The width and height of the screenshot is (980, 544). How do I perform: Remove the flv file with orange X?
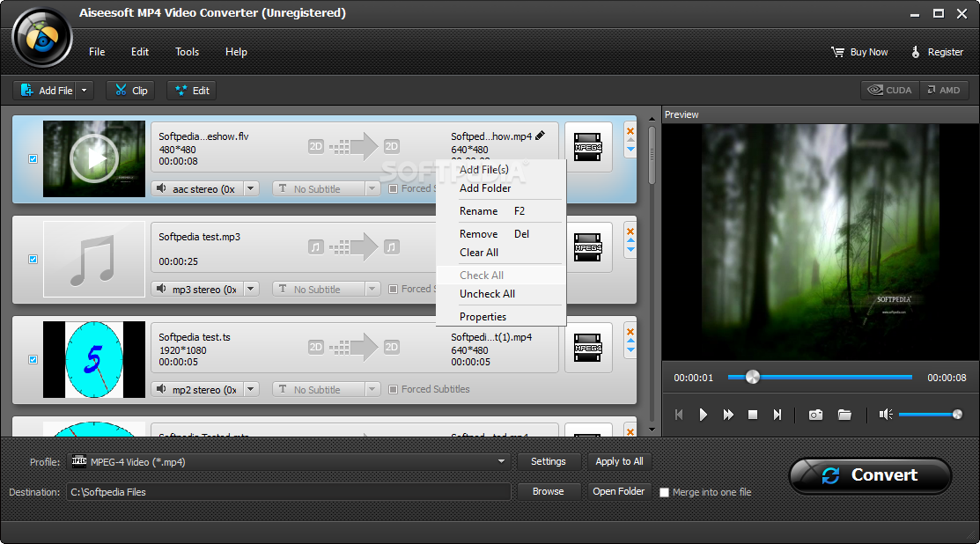pyautogui.click(x=630, y=131)
